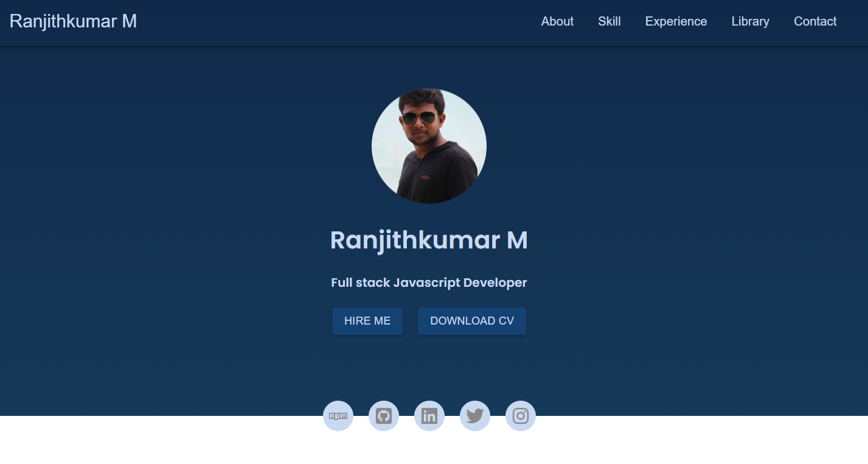Click the Ranjithkumar M navbar brand
868x464 pixels.
pyautogui.click(x=73, y=21)
